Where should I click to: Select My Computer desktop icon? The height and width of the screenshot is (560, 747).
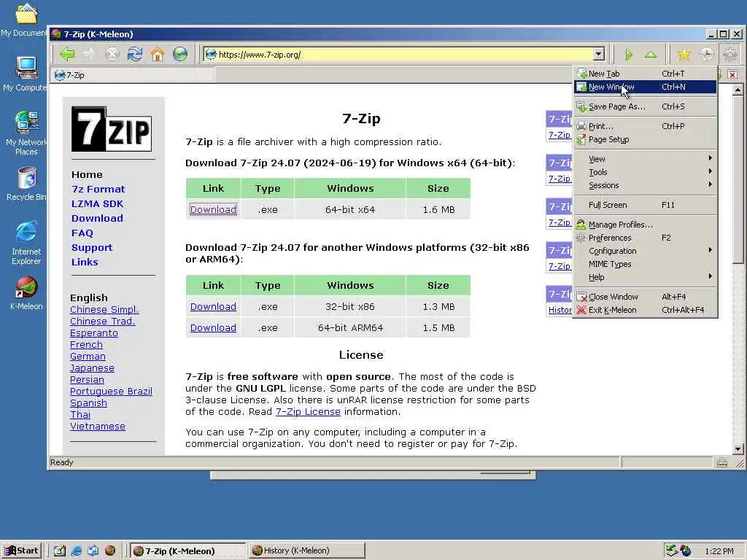(x=26, y=74)
